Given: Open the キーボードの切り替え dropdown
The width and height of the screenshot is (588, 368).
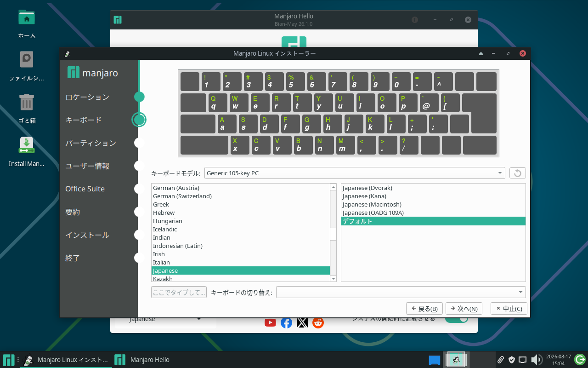Looking at the screenshot, I should tap(401, 292).
